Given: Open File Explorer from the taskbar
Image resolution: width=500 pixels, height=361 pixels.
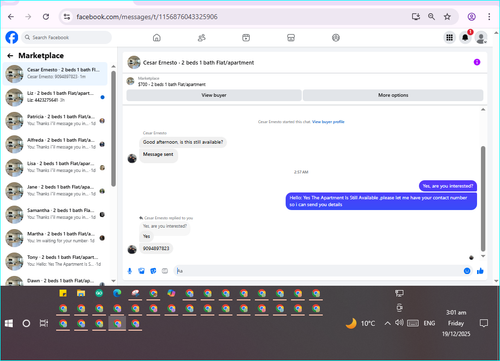Looking at the screenshot, I should coord(81,293).
